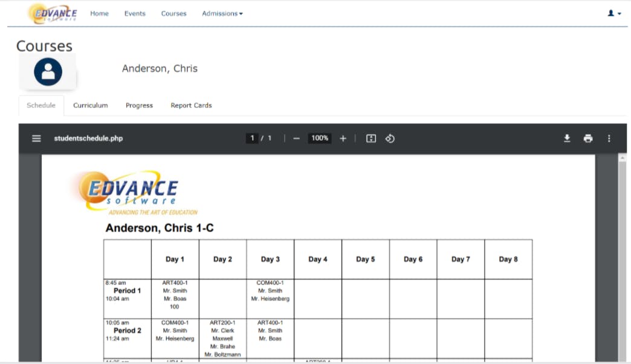The width and height of the screenshot is (631, 364).
Task: Click the Day 1 column header
Action: point(175,259)
